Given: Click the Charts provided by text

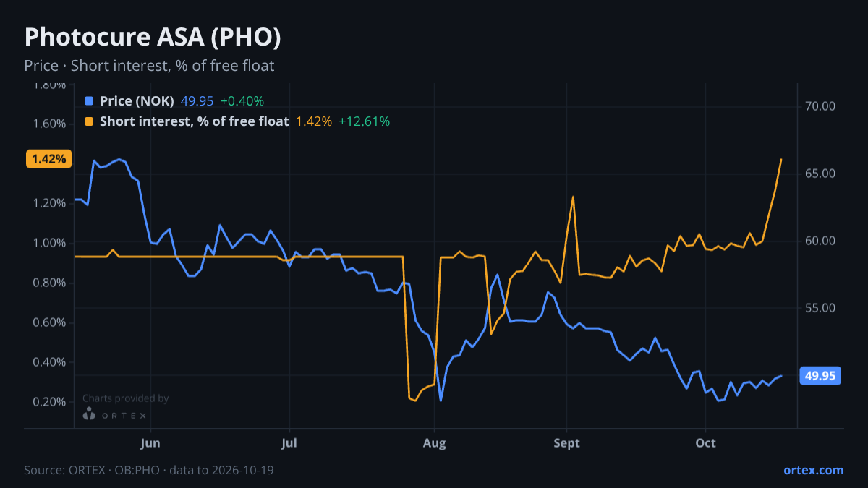Looking at the screenshot, I should pos(126,398).
